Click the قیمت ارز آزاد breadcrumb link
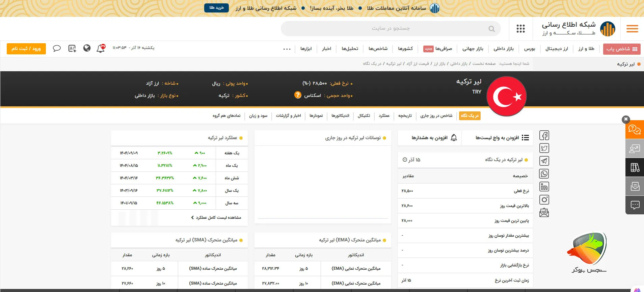The width and height of the screenshot is (644, 292). (418, 63)
